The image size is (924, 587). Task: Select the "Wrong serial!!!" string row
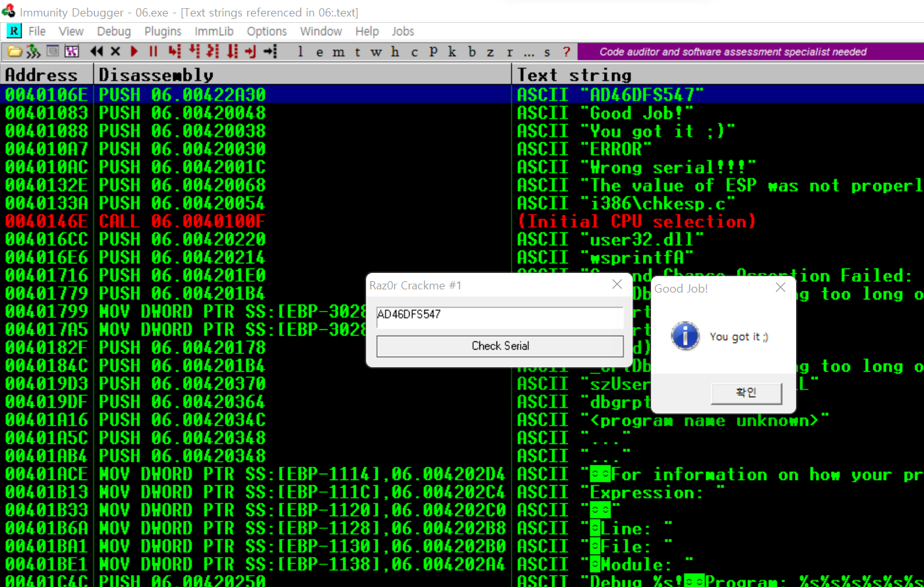[x=462, y=167]
